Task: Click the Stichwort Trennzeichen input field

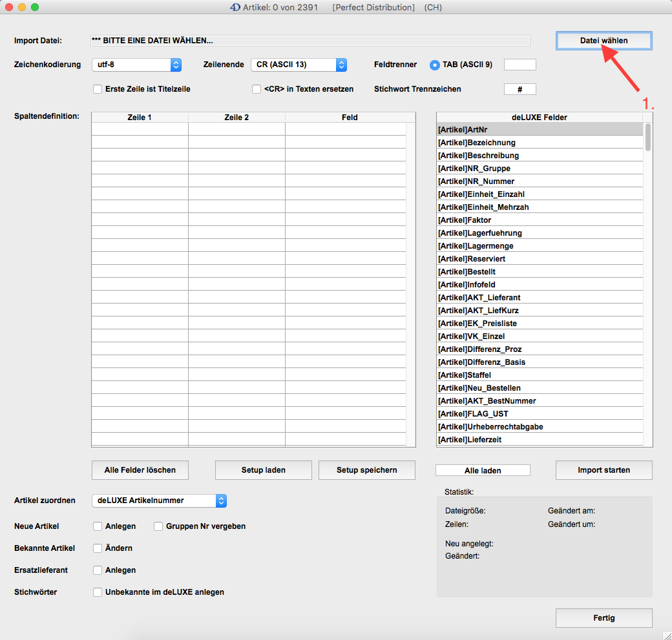Action: tap(520, 89)
